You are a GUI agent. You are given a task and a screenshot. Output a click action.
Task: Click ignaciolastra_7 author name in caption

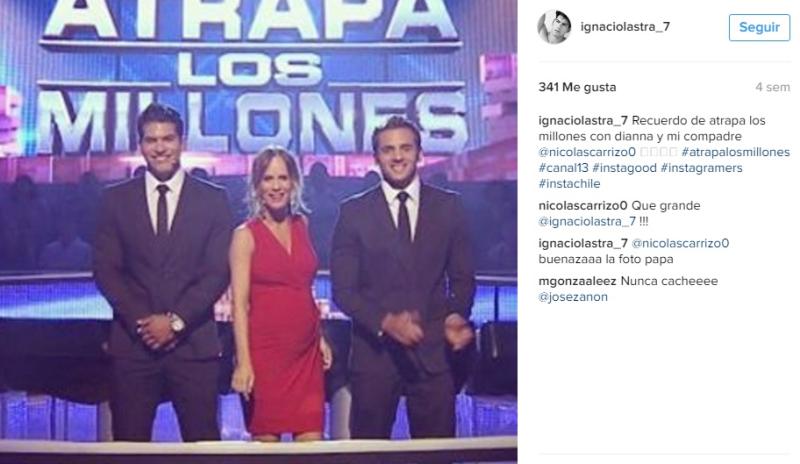(583, 120)
